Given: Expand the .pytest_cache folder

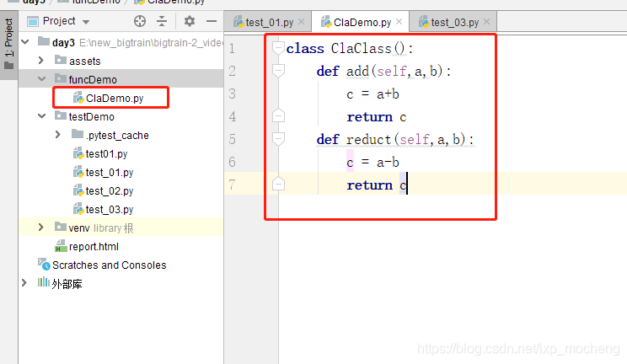Looking at the screenshot, I should coord(58,135).
